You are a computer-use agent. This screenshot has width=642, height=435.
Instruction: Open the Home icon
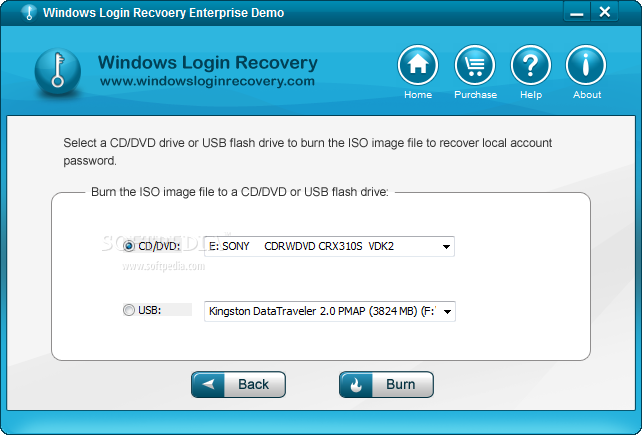pyautogui.click(x=418, y=65)
